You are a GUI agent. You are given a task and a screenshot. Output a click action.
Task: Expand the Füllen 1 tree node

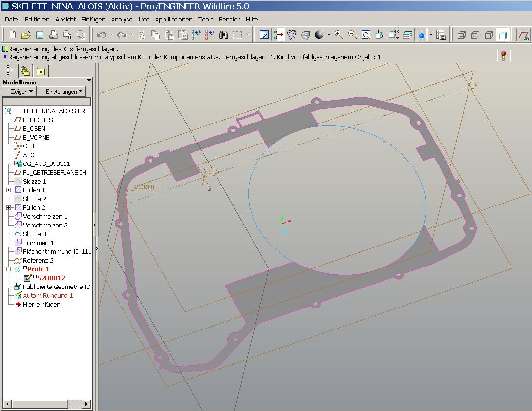pos(9,190)
